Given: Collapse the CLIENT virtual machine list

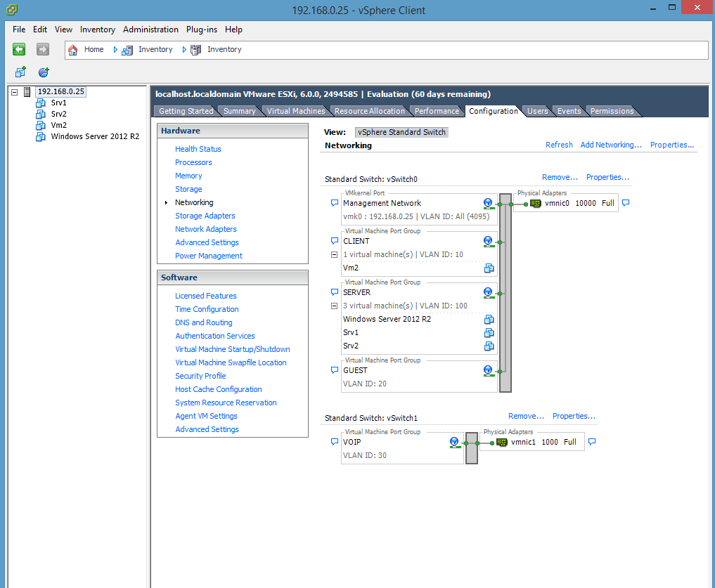Looking at the screenshot, I should pyautogui.click(x=334, y=255).
